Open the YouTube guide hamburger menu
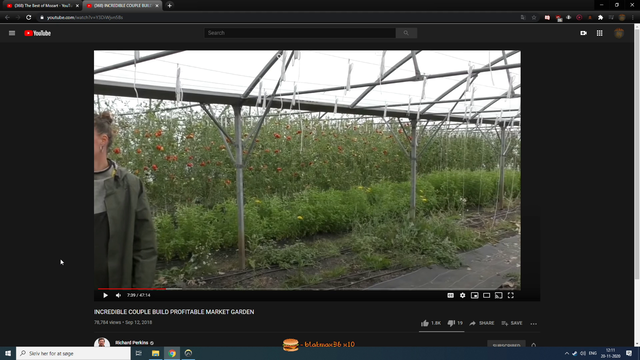 (12, 33)
